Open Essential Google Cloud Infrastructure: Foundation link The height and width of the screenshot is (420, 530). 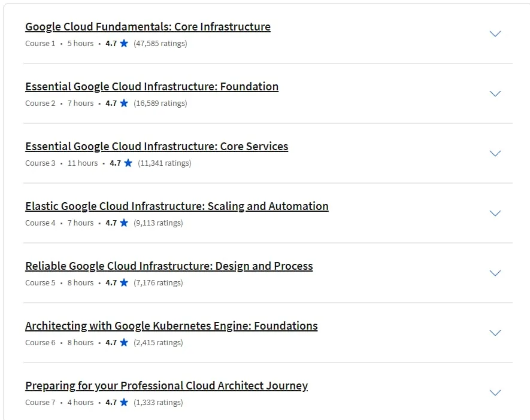152,86
